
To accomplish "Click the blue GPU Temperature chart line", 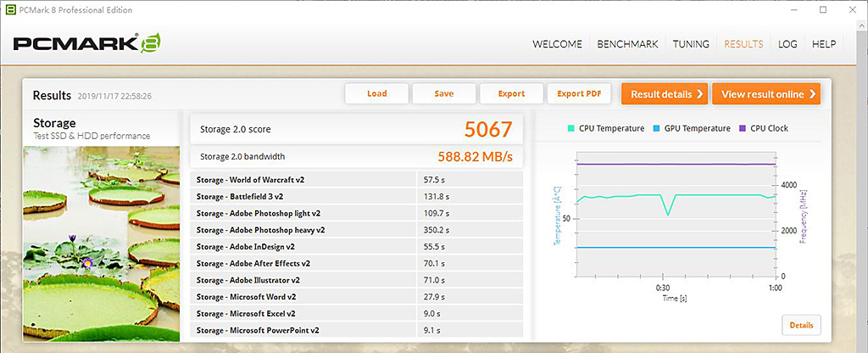I will [x=674, y=248].
